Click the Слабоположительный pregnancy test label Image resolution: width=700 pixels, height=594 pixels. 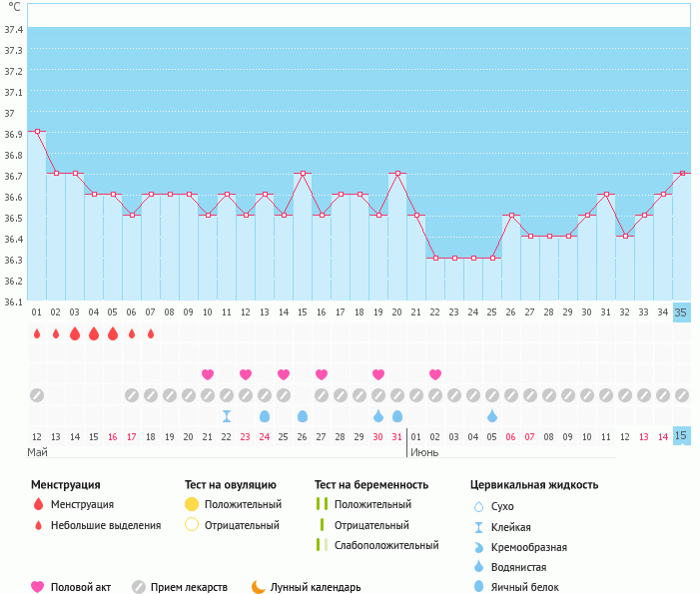(386, 545)
